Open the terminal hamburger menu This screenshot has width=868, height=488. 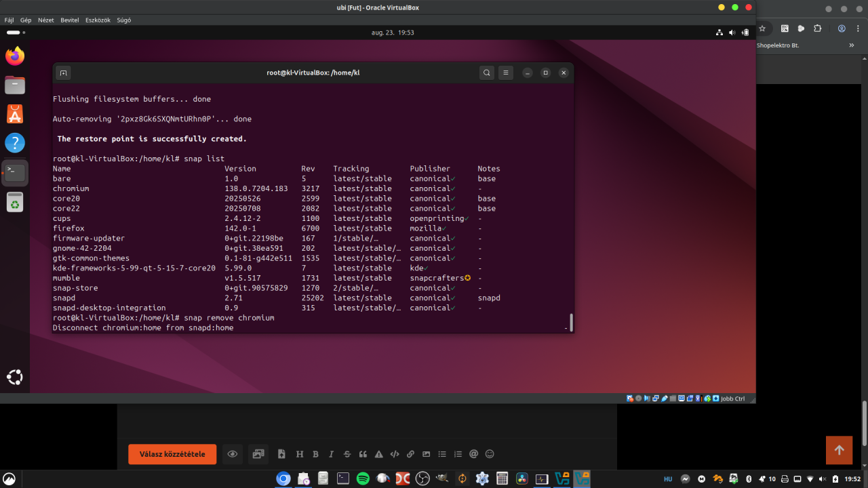pyautogui.click(x=505, y=73)
